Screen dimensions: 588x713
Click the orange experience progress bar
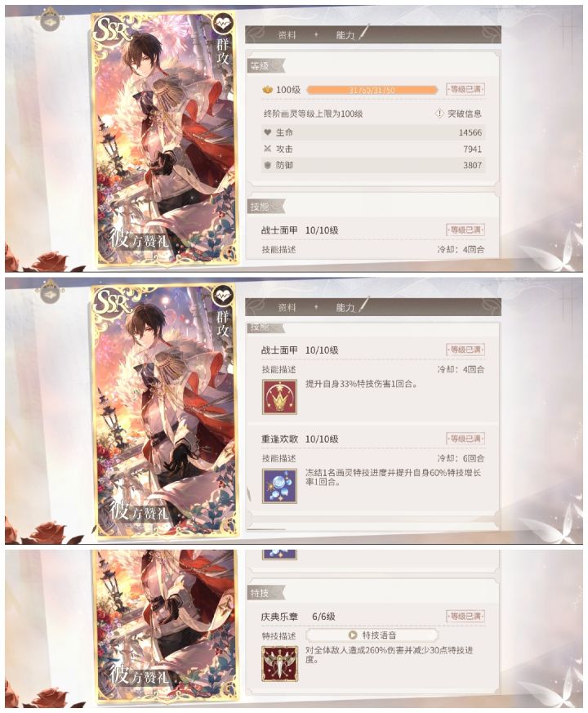(x=372, y=90)
